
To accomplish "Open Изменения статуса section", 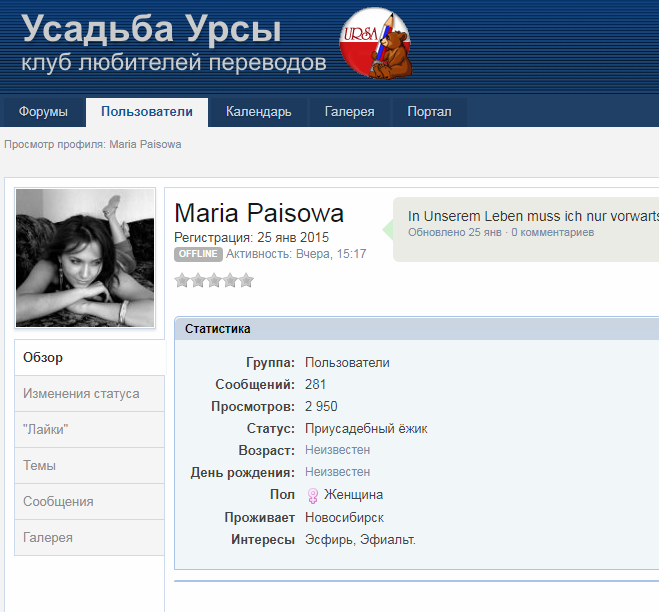I will click(90, 393).
